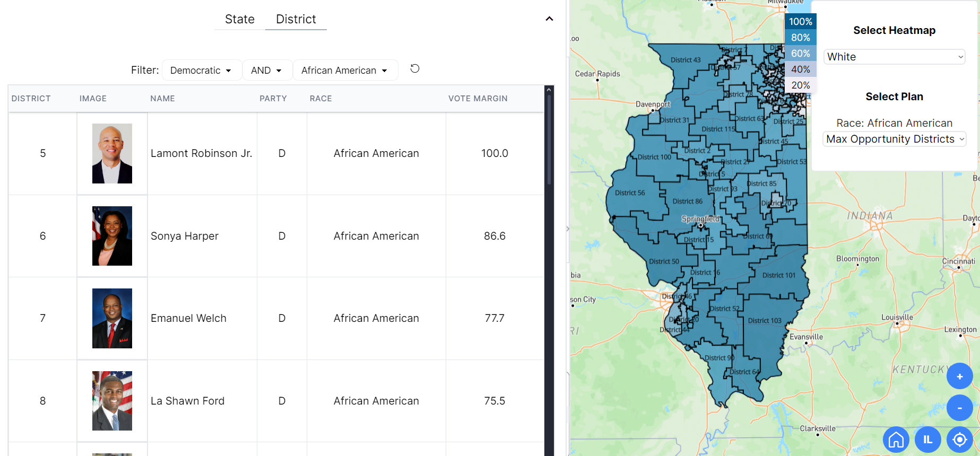Click District 103 on the map
This screenshot has width=980, height=456.
tap(765, 321)
